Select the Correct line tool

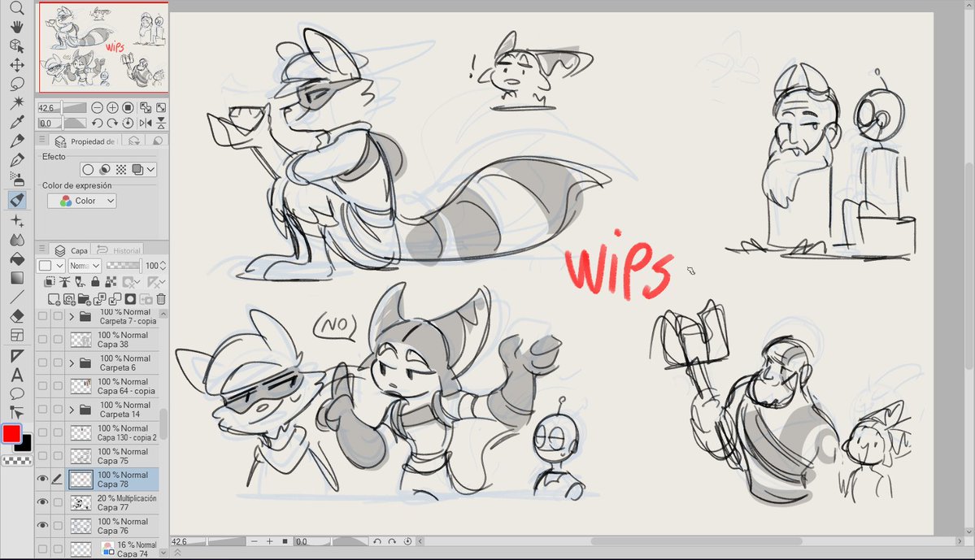pos(17,412)
